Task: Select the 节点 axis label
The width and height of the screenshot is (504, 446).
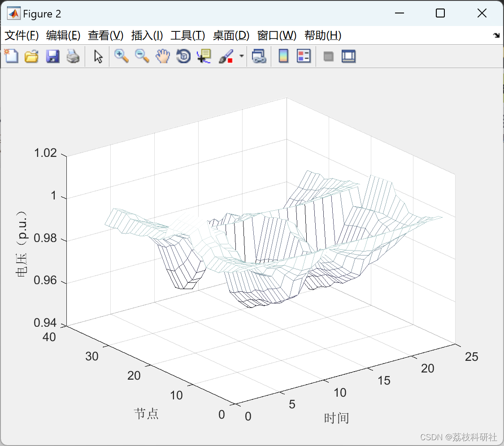Action: pos(146,414)
